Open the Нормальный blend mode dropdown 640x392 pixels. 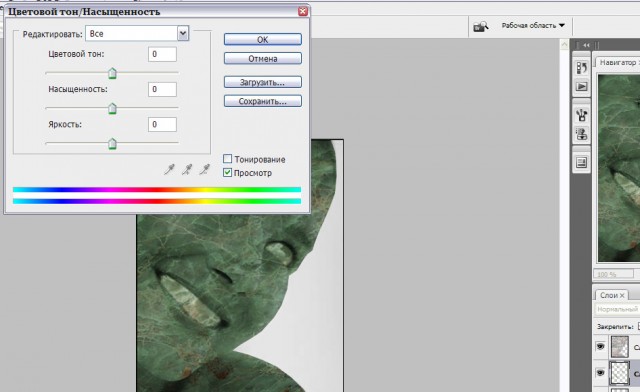click(617, 310)
